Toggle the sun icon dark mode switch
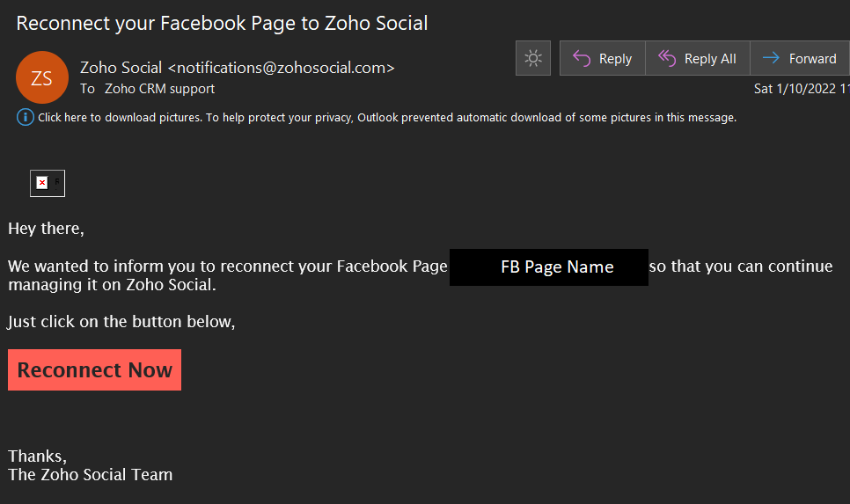This screenshot has width=850, height=504. [533, 58]
